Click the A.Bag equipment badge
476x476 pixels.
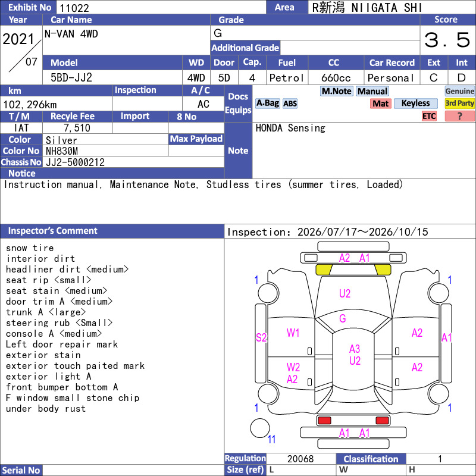[267, 104]
